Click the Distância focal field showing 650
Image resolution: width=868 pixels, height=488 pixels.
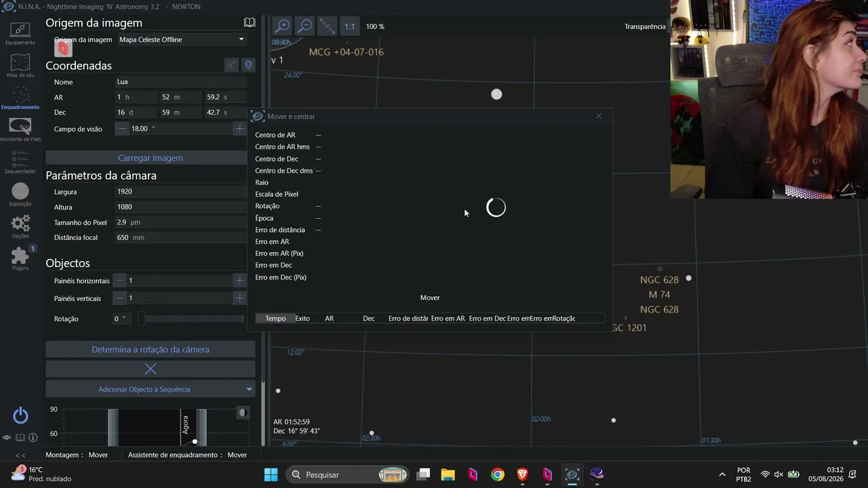click(181, 238)
